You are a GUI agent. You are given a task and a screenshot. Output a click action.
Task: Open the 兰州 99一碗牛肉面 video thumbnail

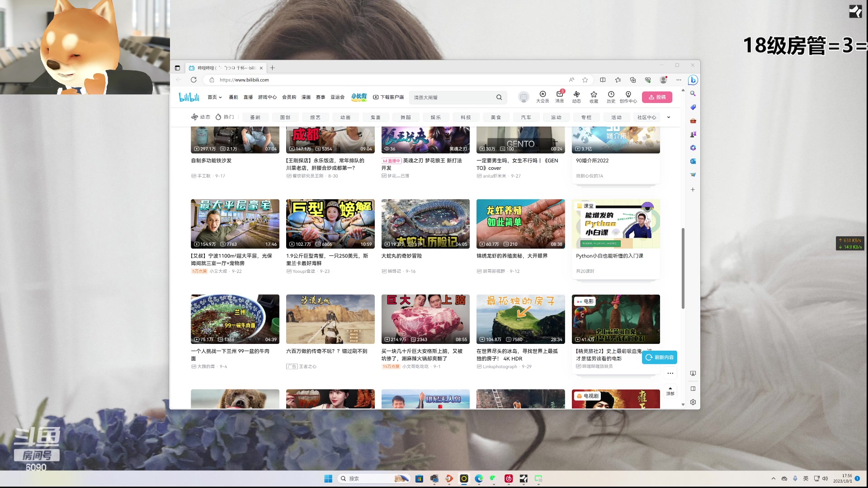235,319
